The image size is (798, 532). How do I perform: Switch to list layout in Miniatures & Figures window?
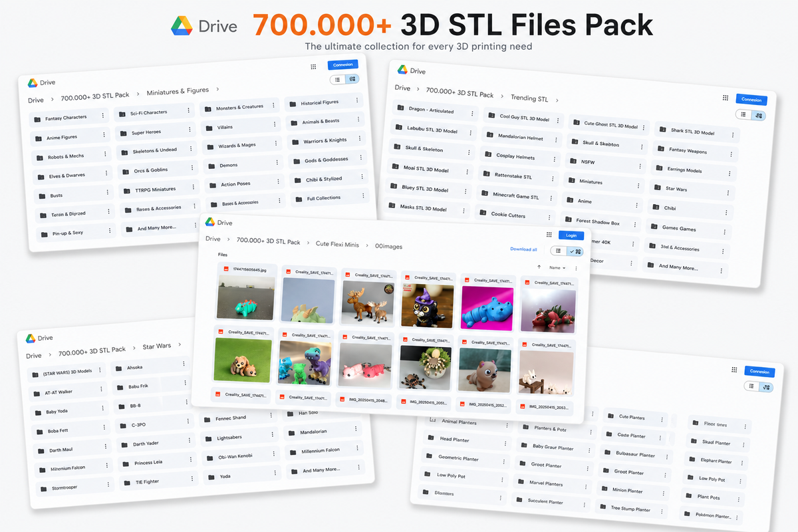tap(338, 79)
